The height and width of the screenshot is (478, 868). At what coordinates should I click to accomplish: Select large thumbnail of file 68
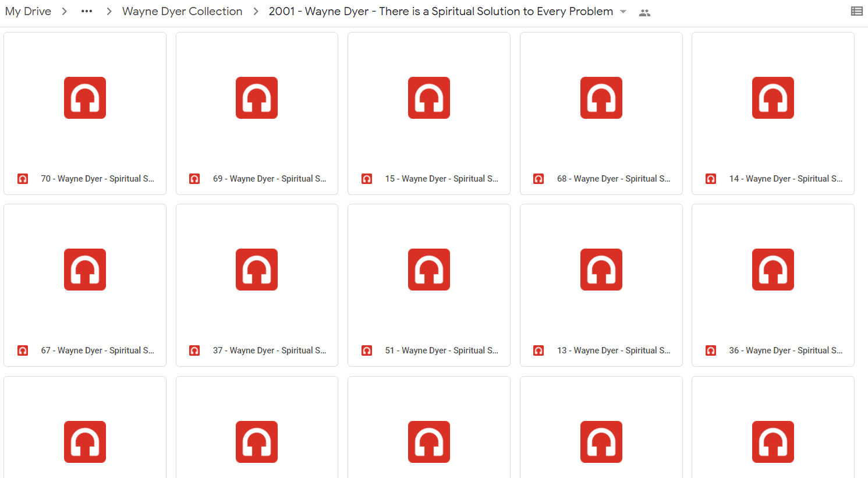coord(601,98)
